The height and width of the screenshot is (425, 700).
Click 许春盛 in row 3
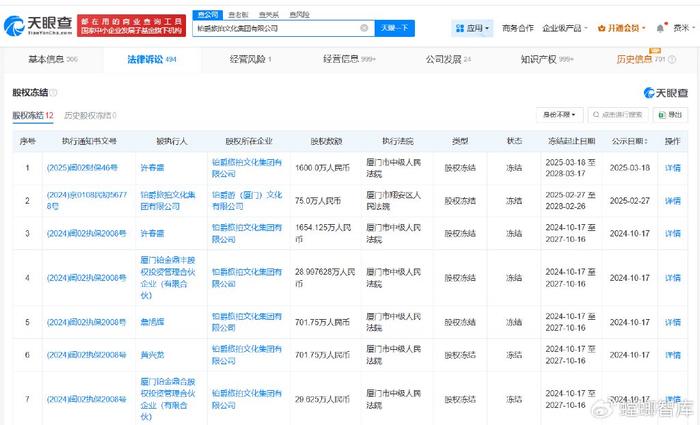coord(152,233)
